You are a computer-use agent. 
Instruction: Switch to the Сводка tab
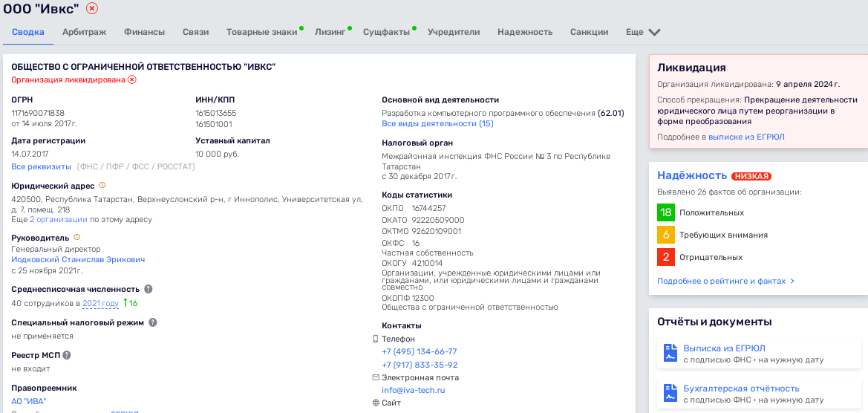[x=27, y=32]
